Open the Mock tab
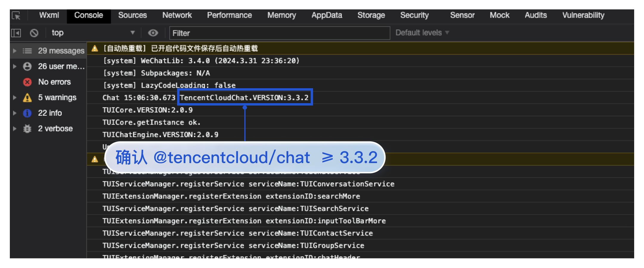The height and width of the screenshot is (268, 644). [x=500, y=16]
